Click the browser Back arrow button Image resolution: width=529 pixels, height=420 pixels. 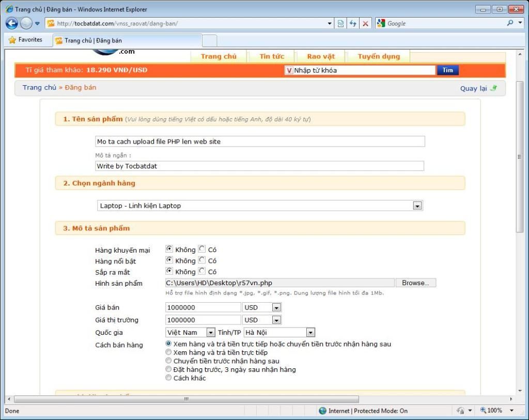click(12, 23)
